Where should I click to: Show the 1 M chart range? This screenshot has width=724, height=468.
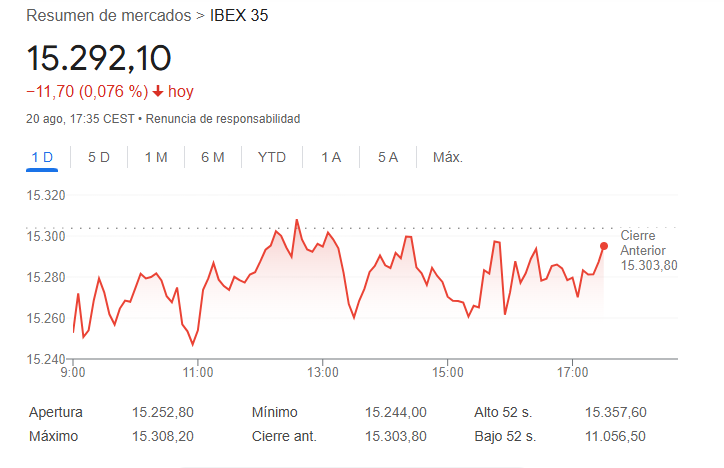point(155,157)
